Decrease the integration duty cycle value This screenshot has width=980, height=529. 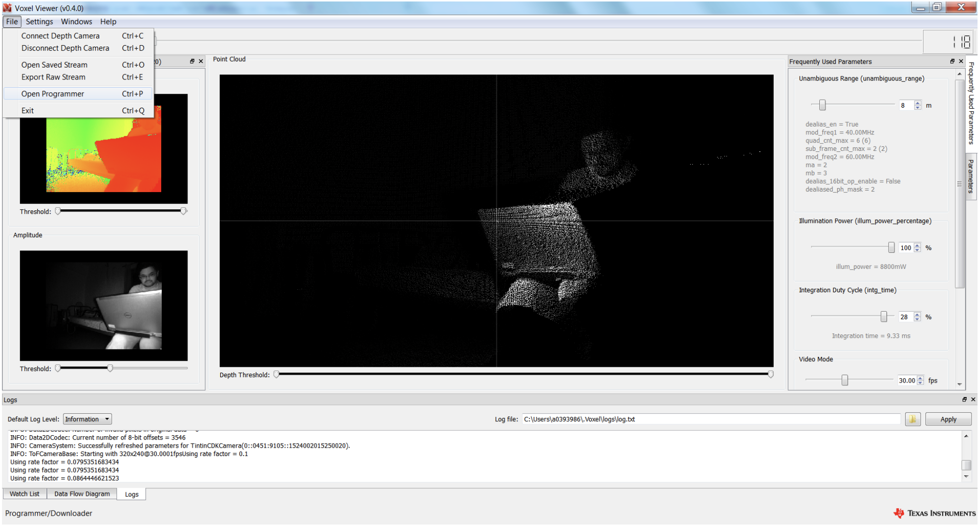[918, 319]
